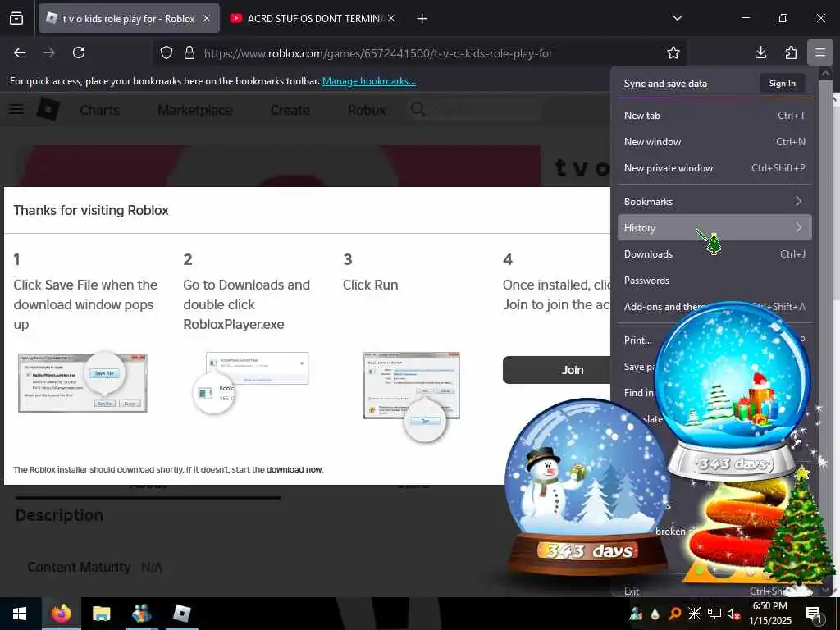Select the t v o kids Roblox tab
Screen dimensions: 840x630
(x=129, y=19)
